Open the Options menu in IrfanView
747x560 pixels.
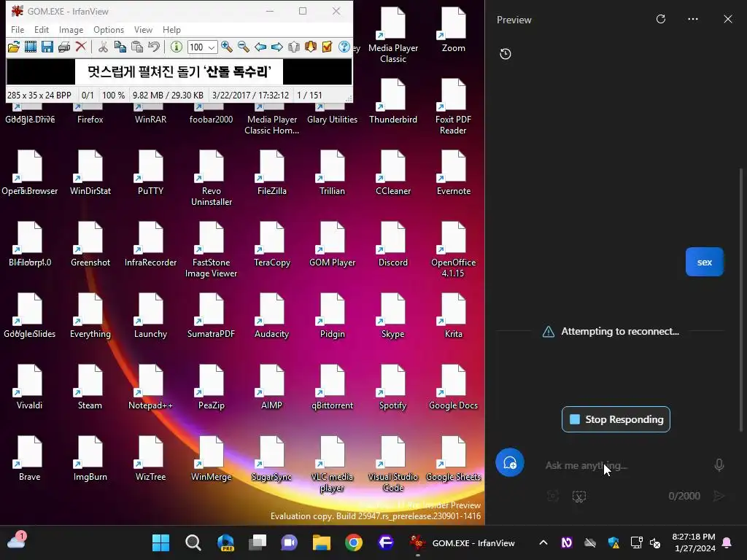point(109,29)
